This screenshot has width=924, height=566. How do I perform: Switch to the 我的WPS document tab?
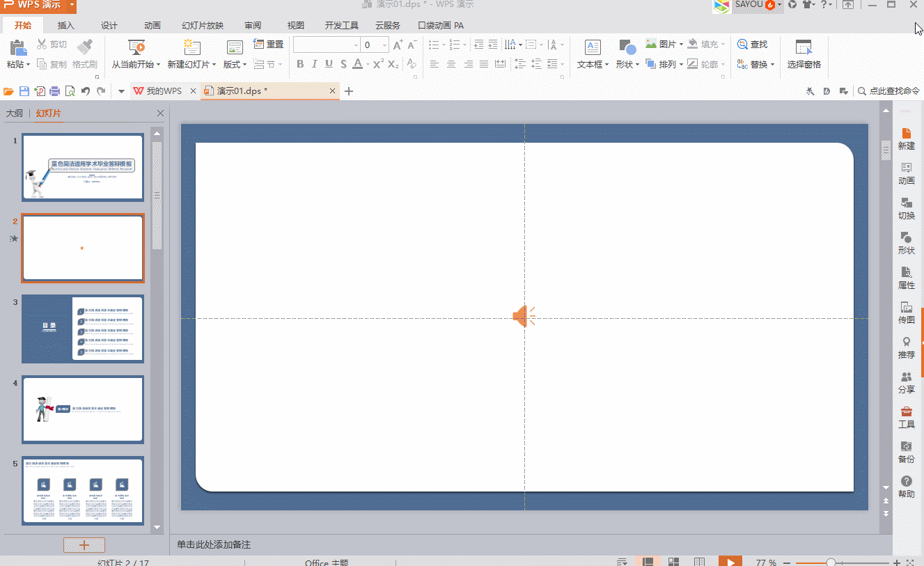point(164,91)
